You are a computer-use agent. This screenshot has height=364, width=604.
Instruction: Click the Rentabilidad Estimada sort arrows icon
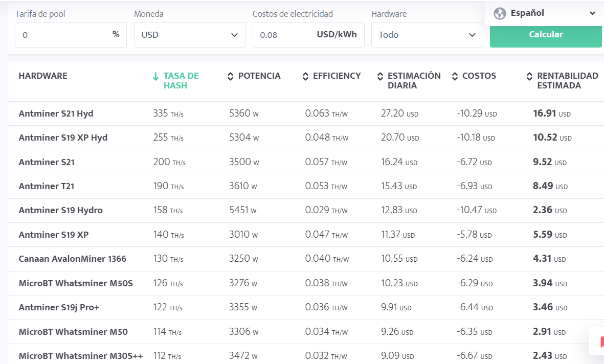[530, 76]
